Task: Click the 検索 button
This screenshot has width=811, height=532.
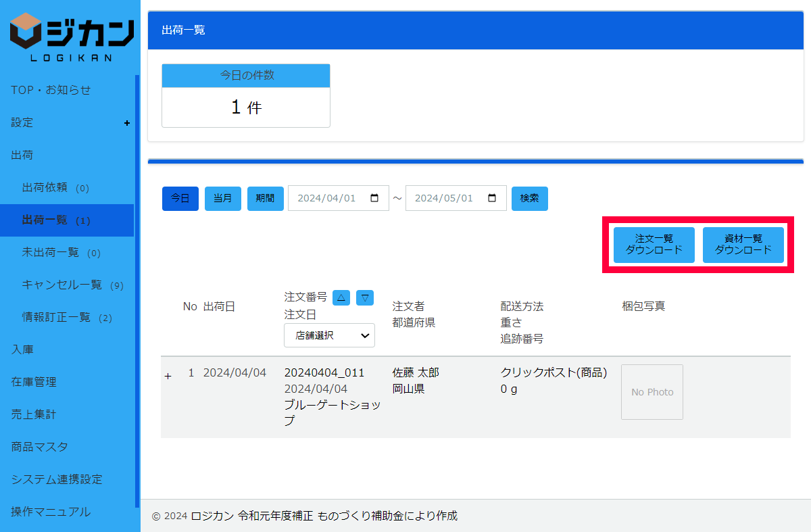Action: 530,199
